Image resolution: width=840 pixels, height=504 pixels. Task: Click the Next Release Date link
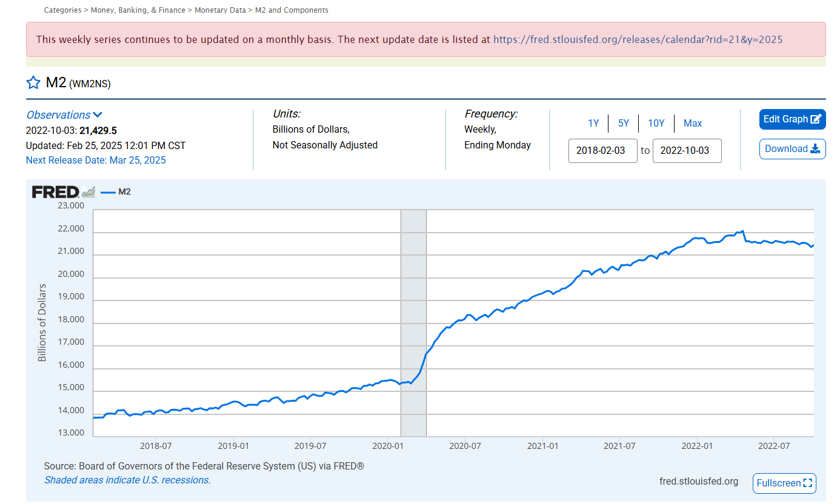coord(96,161)
